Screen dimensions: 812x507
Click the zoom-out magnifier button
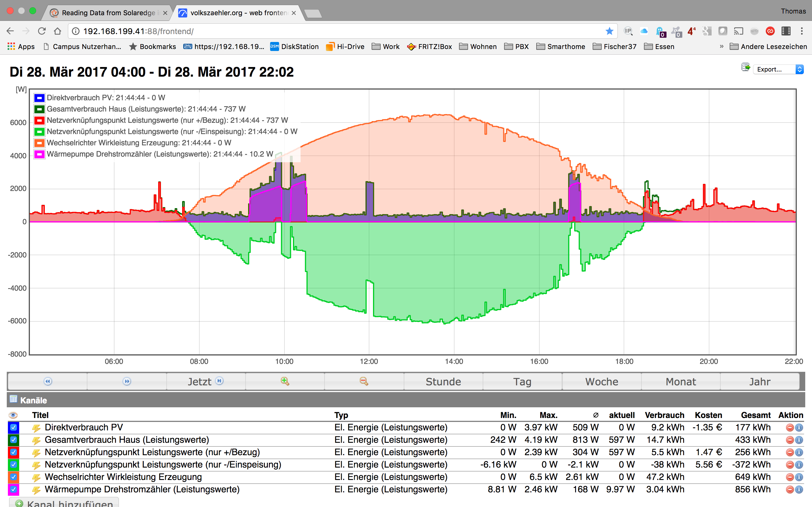point(364,381)
